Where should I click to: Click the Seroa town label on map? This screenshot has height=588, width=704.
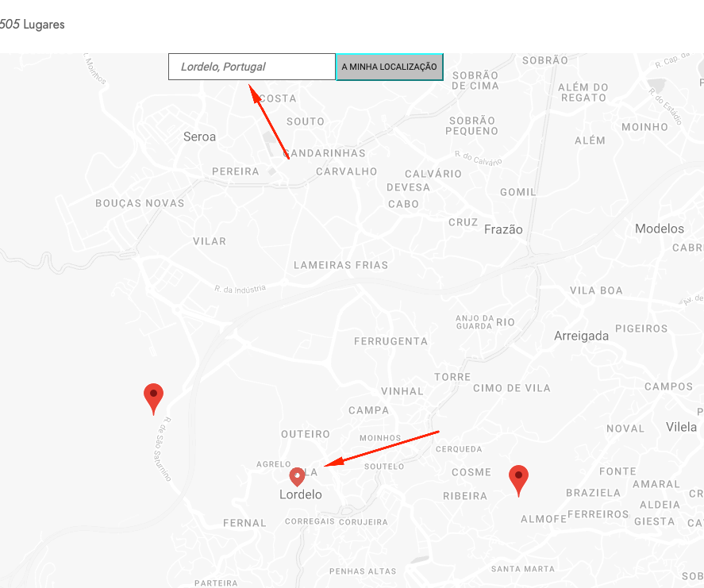coord(199,136)
